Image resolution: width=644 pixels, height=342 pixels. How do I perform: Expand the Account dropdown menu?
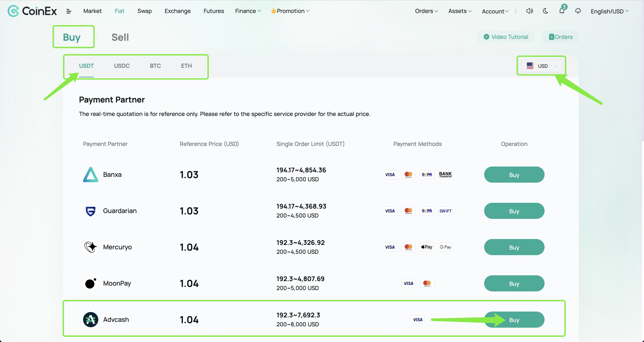click(495, 11)
